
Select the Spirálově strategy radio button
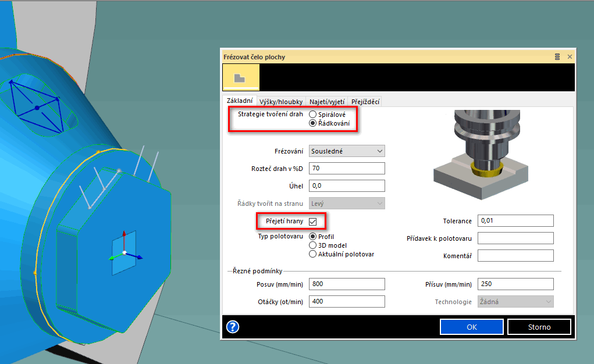313,115
